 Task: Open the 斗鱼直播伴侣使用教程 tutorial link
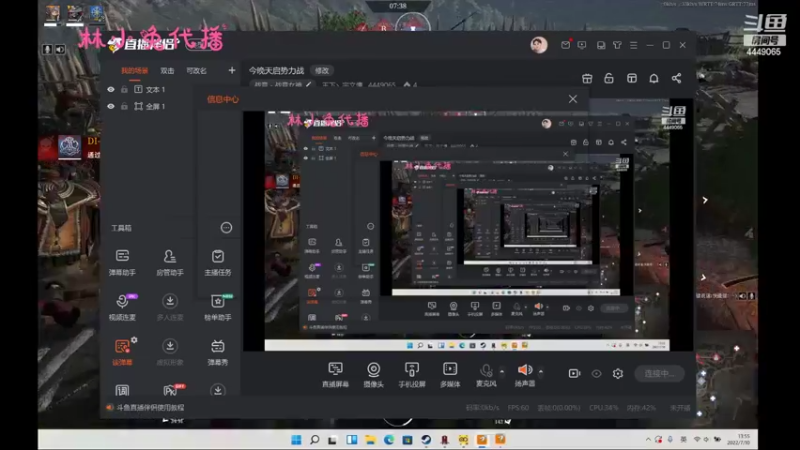(151, 407)
